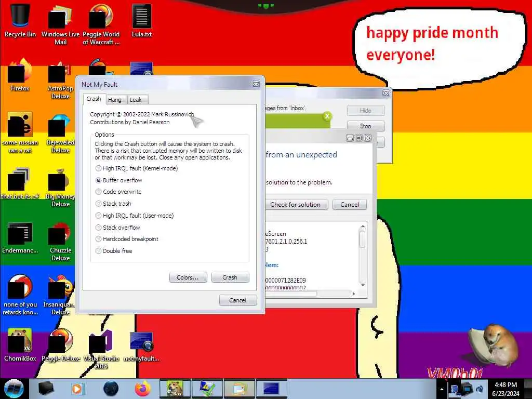The width and height of the screenshot is (532, 399).
Task: Click the Hide button in mail window
Action: tap(366, 110)
